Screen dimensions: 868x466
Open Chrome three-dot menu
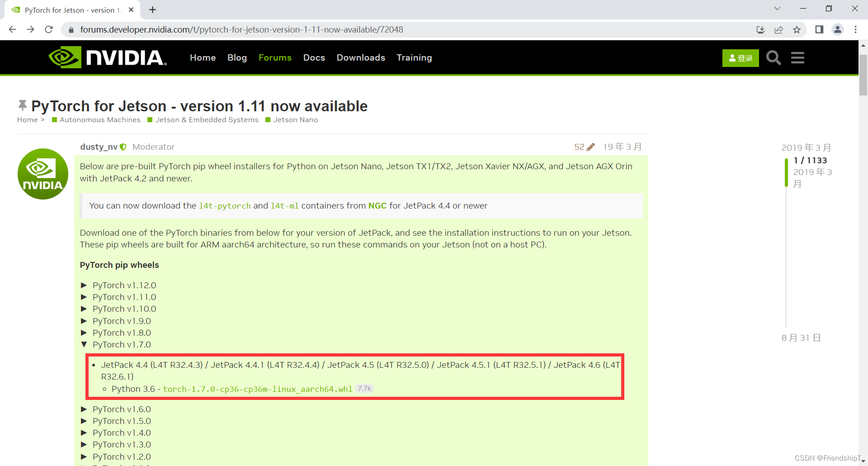click(x=855, y=29)
